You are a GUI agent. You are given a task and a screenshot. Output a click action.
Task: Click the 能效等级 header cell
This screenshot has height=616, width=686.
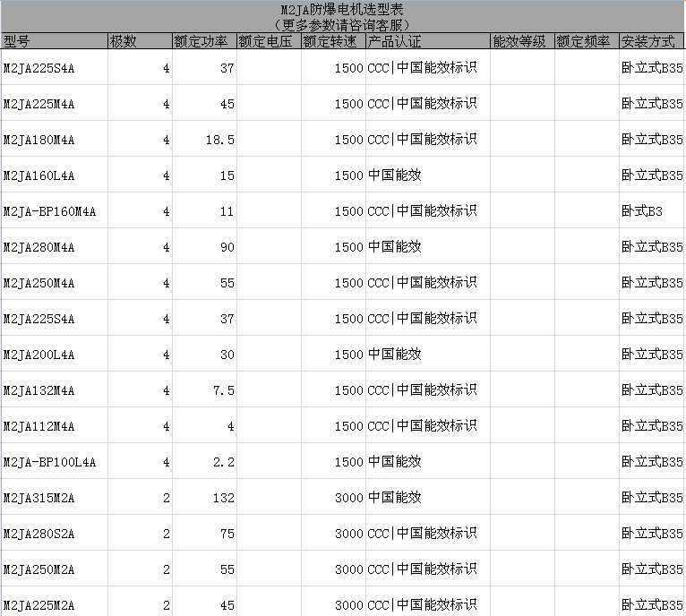521,41
